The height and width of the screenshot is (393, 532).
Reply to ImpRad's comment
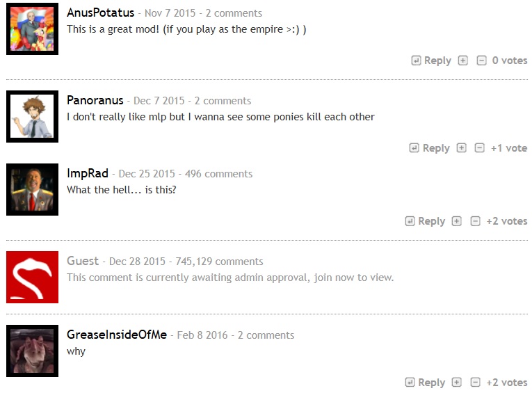point(425,221)
